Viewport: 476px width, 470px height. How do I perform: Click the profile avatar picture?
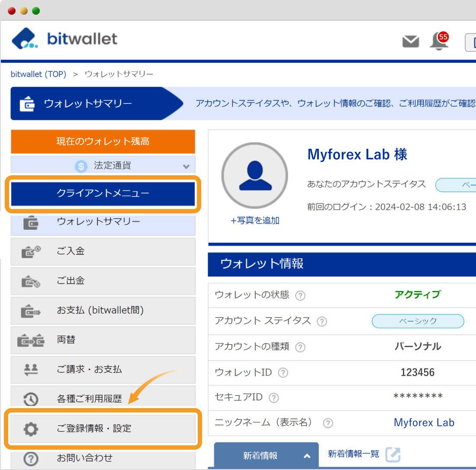(x=255, y=175)
